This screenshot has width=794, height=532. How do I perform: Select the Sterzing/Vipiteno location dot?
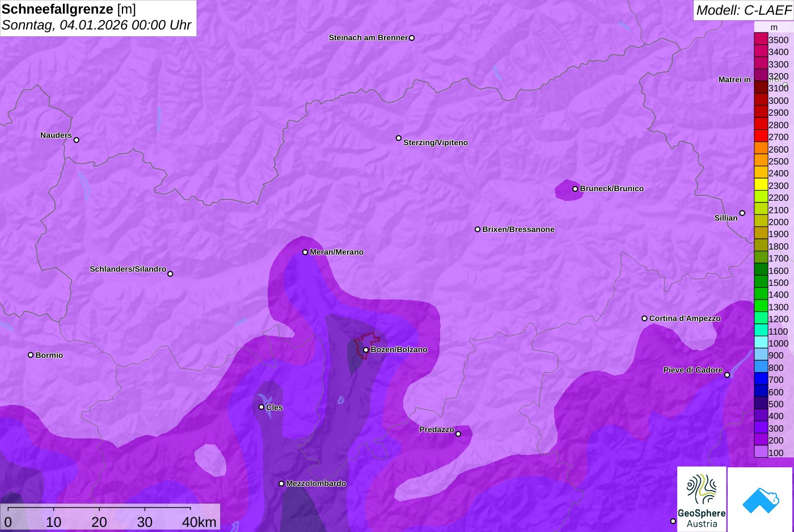tap(399, 138)
